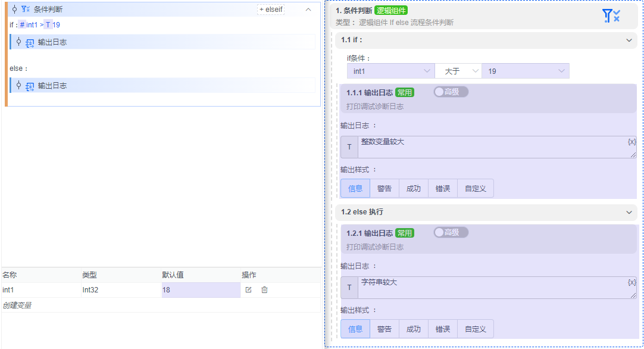Click the delete trash icon for int1
This screenshot has height=349, width=644.
coord(264,289)
